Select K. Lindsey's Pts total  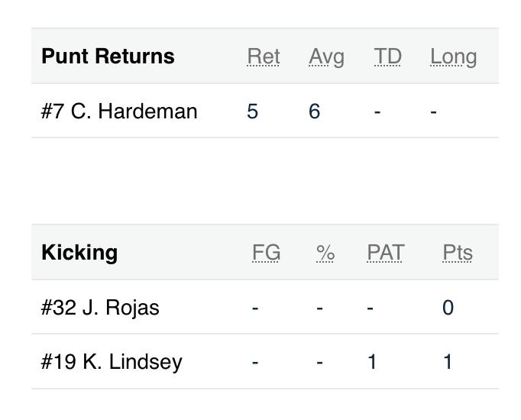448,362
